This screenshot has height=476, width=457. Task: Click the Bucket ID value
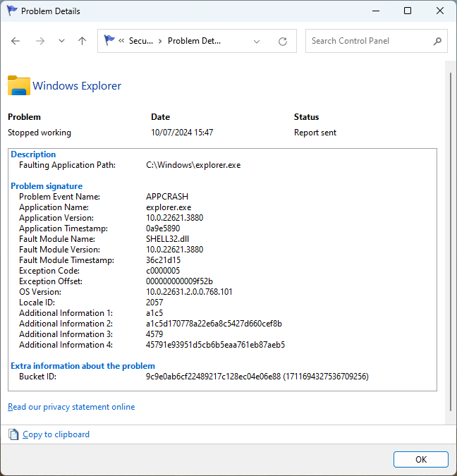[x=257, y=377]
